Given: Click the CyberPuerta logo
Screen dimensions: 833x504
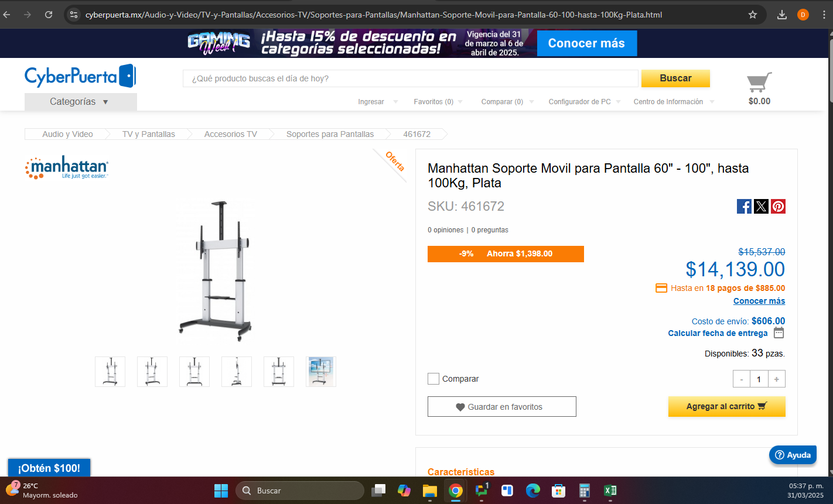Looking at the screenshot, I should point(80,76).
